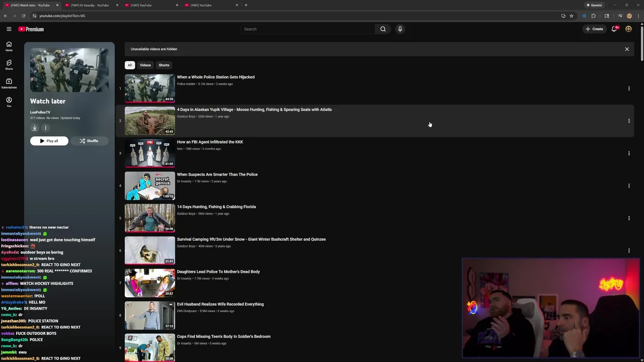Open a new browser tab
The image size is (644, 362).
(246, 5)
